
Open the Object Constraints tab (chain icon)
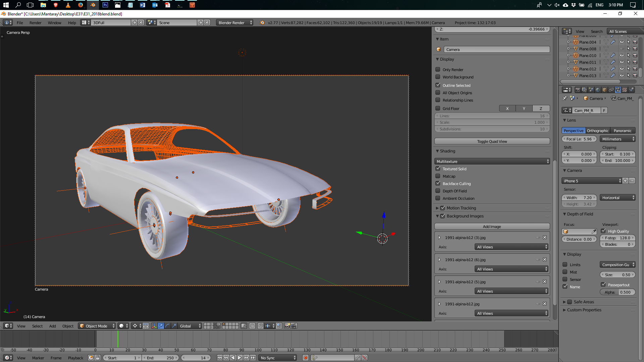(x=611, y=90)
